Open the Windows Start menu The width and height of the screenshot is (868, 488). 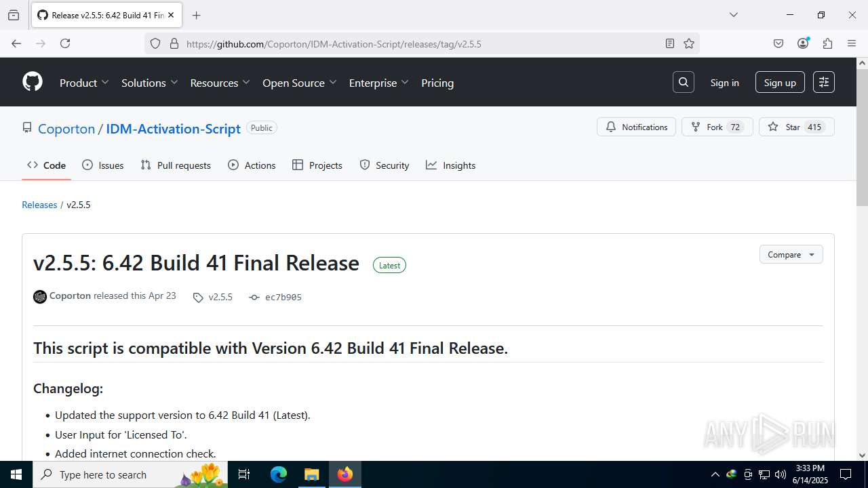[16, 474]
